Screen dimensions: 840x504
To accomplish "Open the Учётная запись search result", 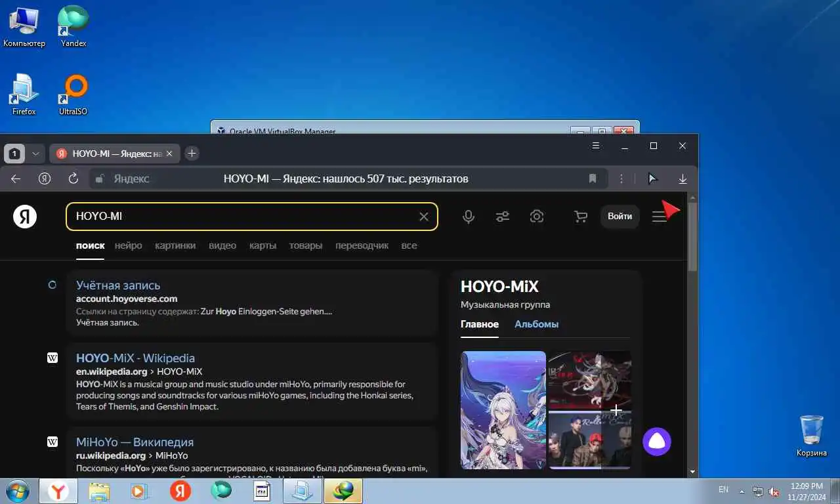I will tap(118, 285).
